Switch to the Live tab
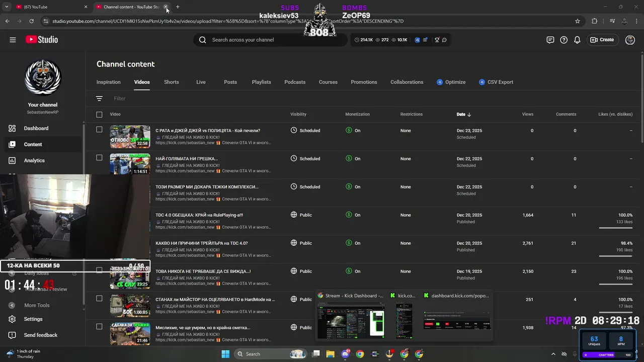 [201, 82]
